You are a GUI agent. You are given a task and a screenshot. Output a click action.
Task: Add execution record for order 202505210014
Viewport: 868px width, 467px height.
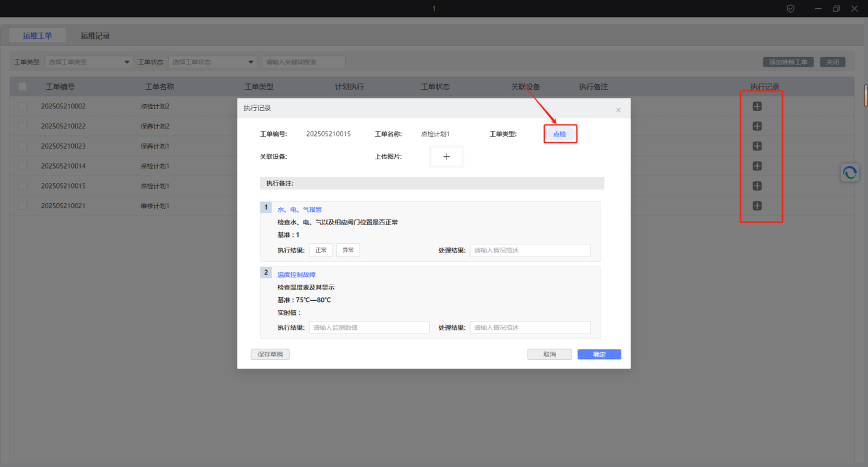[x=757, y=166]
